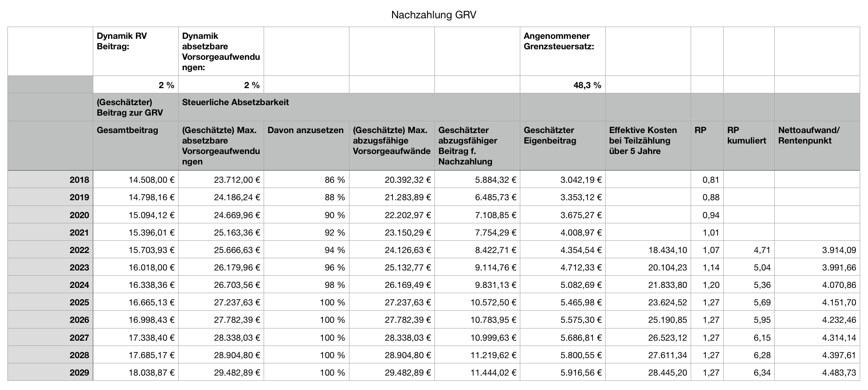Select the effective cost cell 18.434,10

pos(648,250)
